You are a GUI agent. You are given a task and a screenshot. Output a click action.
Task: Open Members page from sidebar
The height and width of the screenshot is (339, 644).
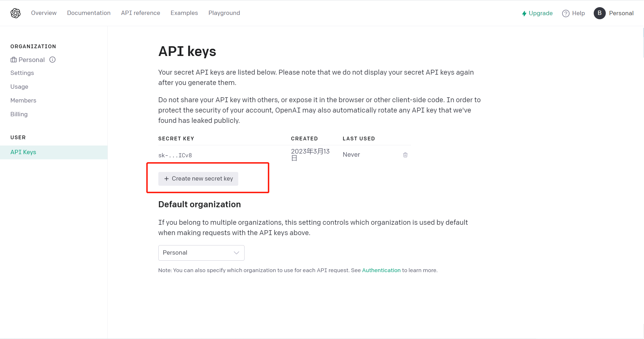(23, 100)
